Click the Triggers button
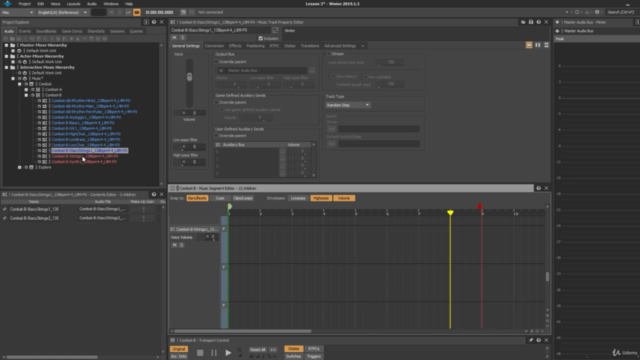The width and height of the screenshot is (640, 360). pos(314,356)
